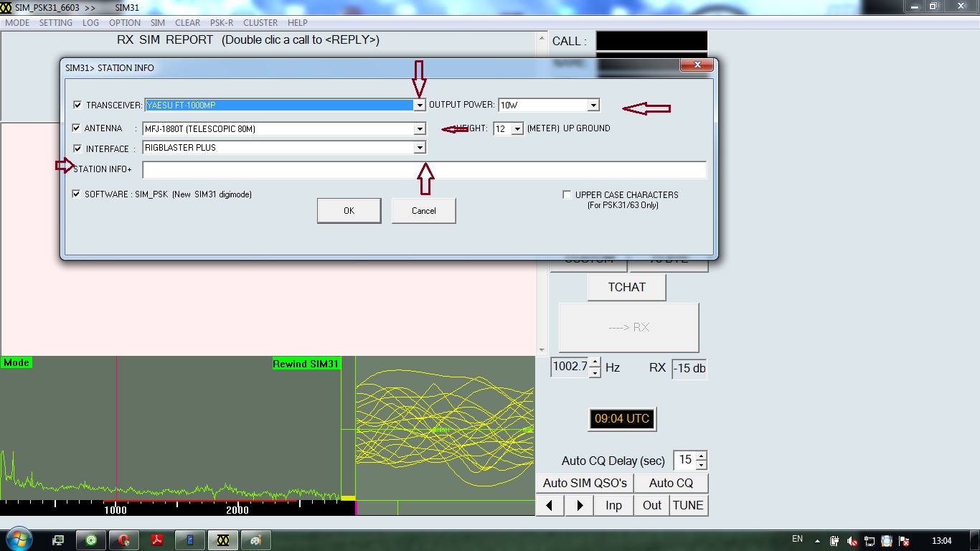Image resolution: width=980 pixels, height=551 pixels.
Task: Click the RX -15 db level field
Action: [689, 369]
